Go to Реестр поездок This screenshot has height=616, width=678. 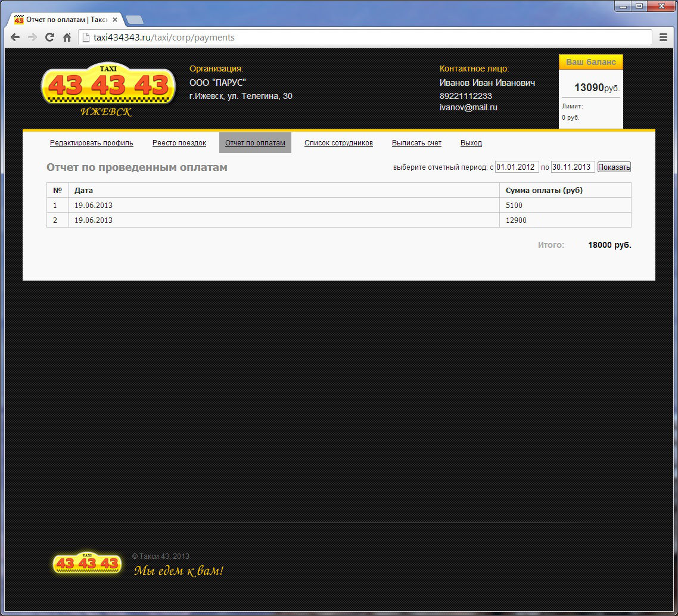pyautogui.click(x=179, y=143)
